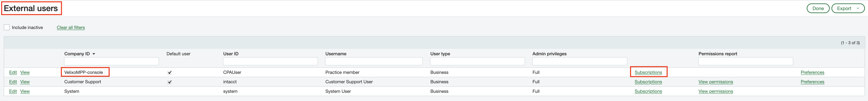View the Customer Support user row
Image resolution: width=868 pixels, height=101 pixels.
pos(25,82)
